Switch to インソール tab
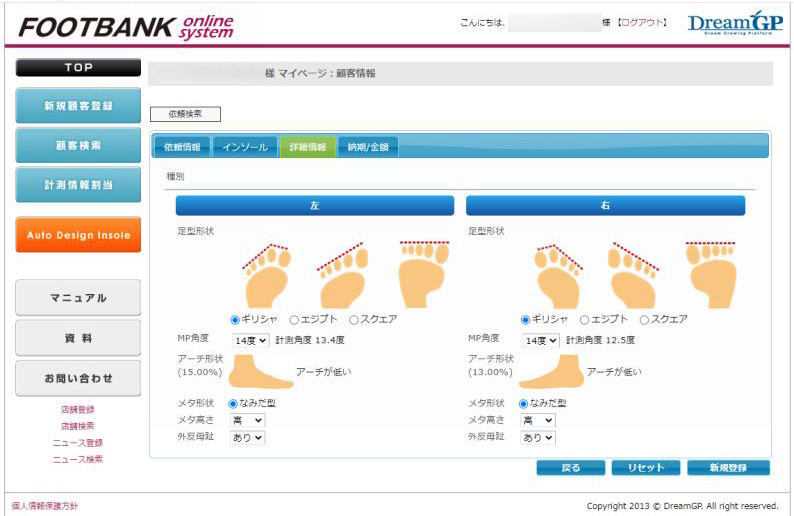This screenshot has height=516, width=794. pos(244,147)
